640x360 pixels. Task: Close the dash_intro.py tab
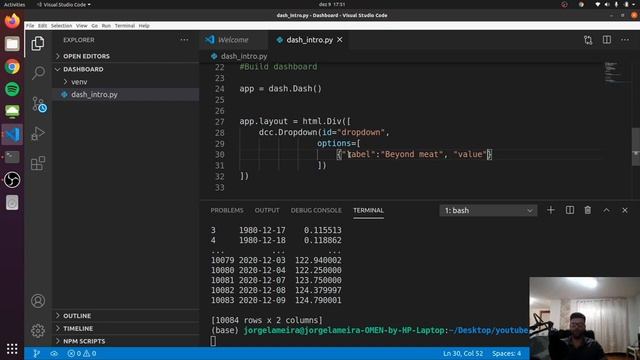pos(340,40)
